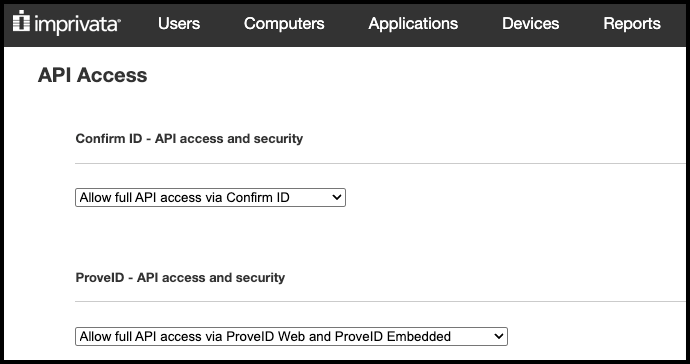Click the Imprivata logo
The height and width of the screenshot is (364, 690).
(x=67, y=22)
